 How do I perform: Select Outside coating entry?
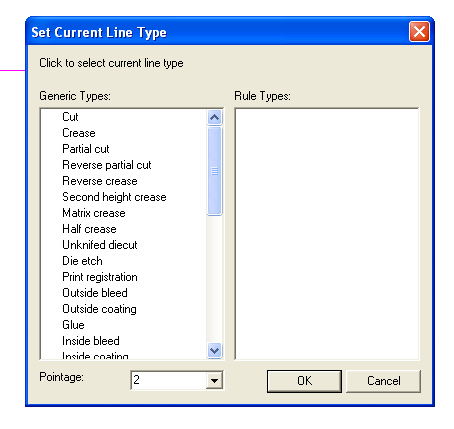[x=99, y=309]
